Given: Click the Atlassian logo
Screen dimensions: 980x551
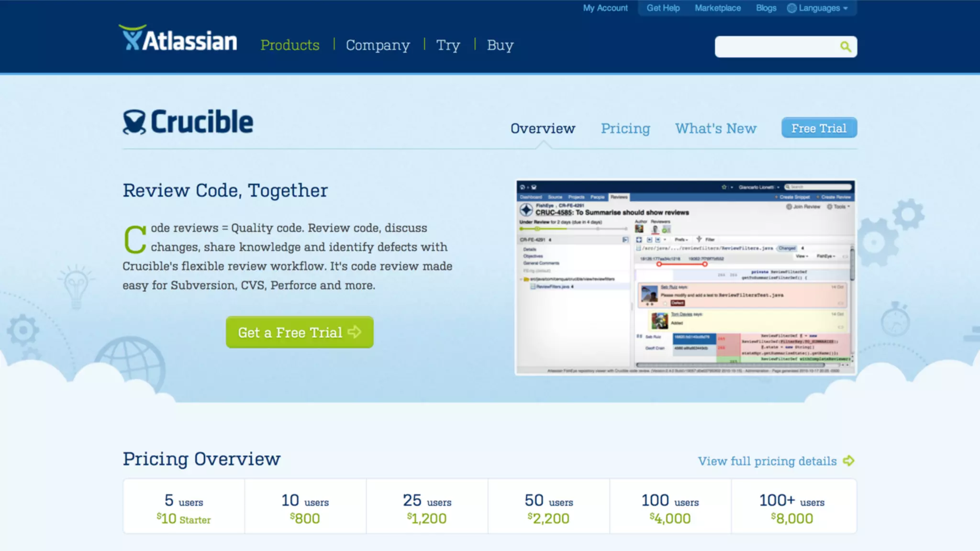Looking at the screenshot, I should (x=178, y=39).
